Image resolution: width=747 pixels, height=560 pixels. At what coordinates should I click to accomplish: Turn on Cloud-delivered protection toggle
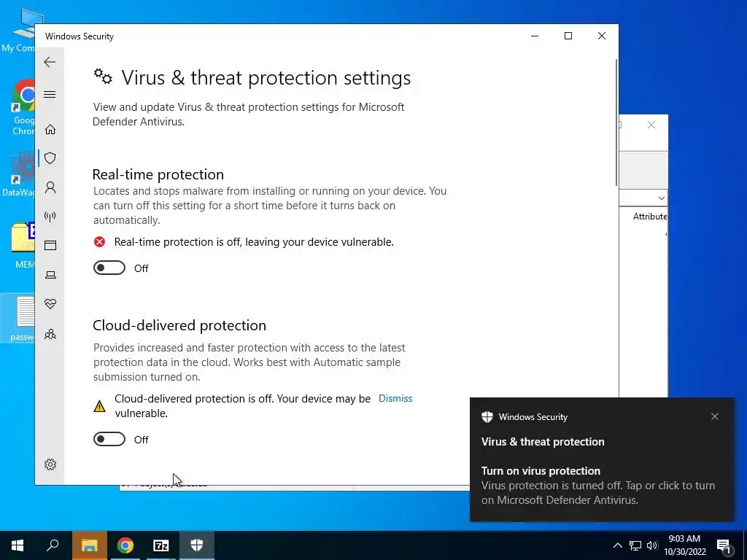pyautogui.click(x=109, y=439)
